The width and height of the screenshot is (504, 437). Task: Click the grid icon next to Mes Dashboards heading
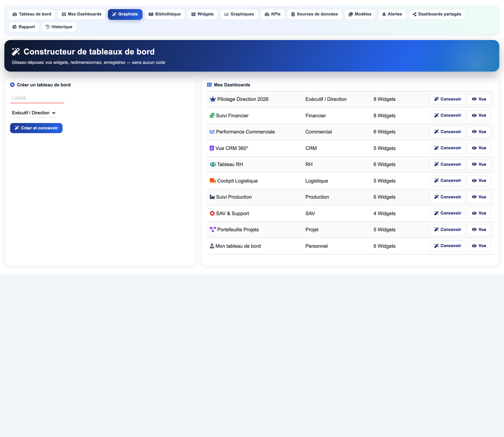[209, 85]
